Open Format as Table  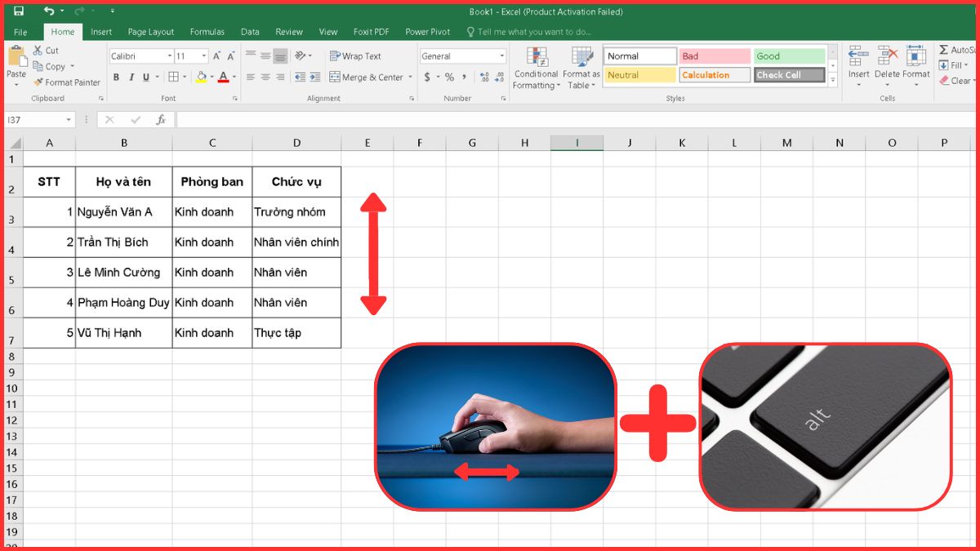[581, 68]
